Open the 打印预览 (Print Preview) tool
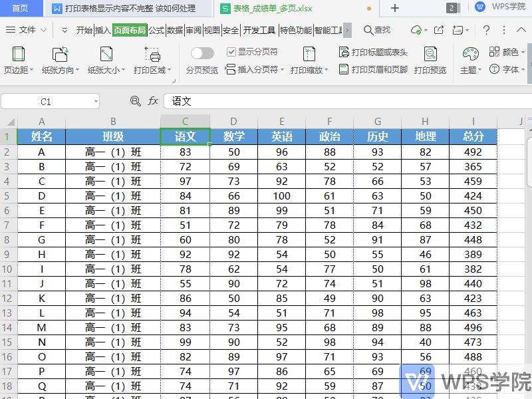This screenshot has height=399, width=532. coord(431,60)
